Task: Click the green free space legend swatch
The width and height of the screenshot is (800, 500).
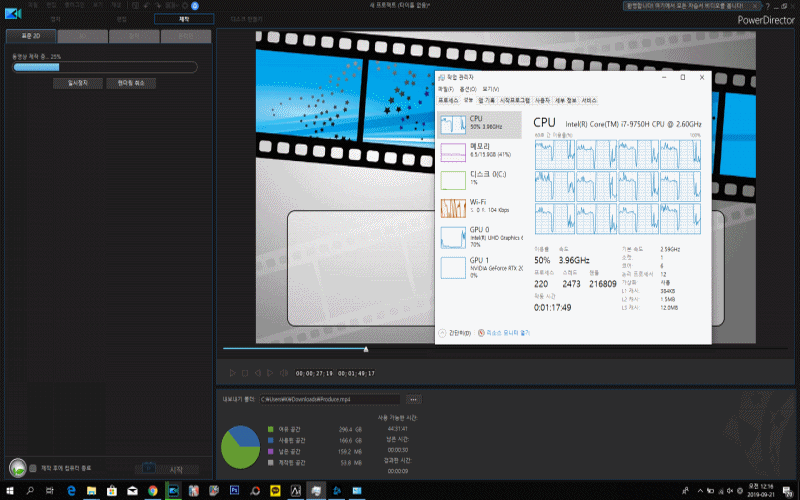Action: [x=271, y=429]
